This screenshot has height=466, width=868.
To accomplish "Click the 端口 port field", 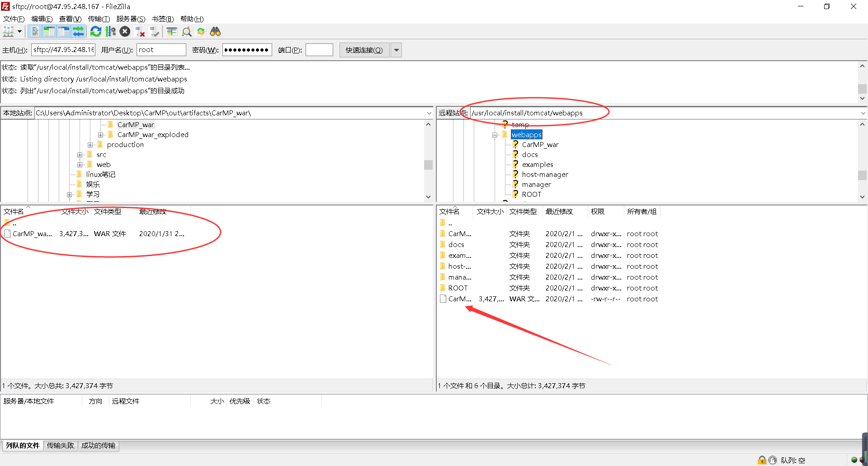I will pyautogui.click(x=319, y=50).
